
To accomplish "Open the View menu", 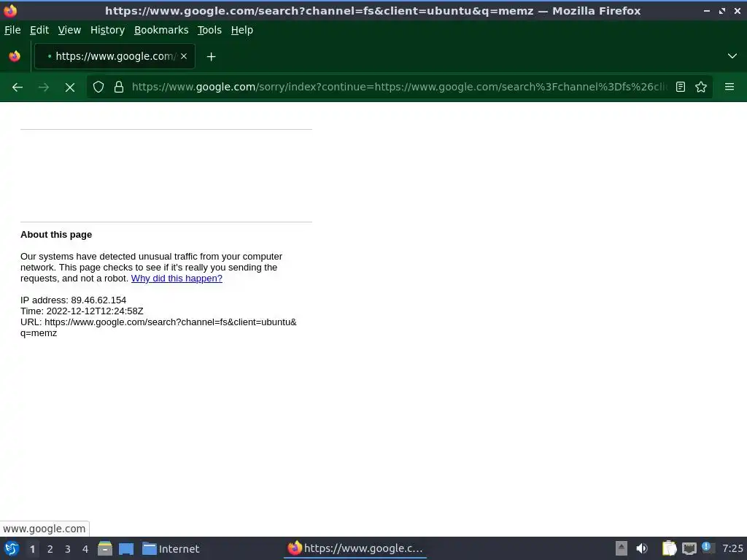I will point(69,30).
